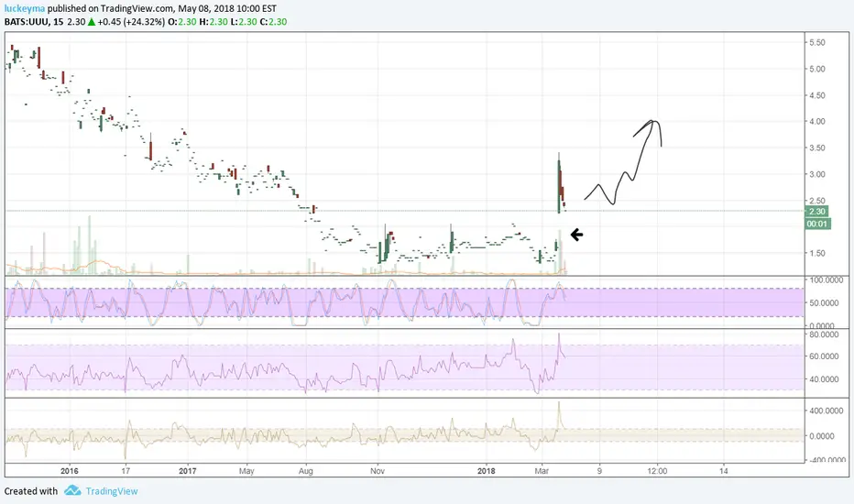
Task: Click the green 2.30 current price tag
Action: click(817, 212)
